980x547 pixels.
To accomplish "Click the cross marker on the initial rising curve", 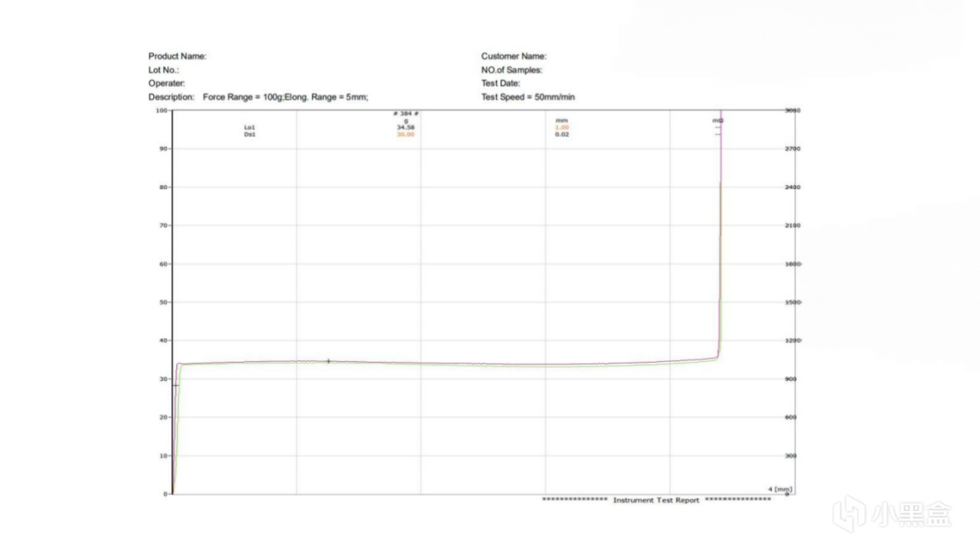I will click(x=175, y=385).
